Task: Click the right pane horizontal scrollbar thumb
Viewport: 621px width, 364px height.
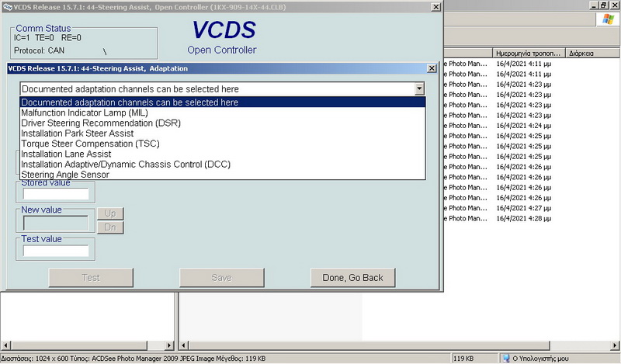Action: tap(369, 345)
